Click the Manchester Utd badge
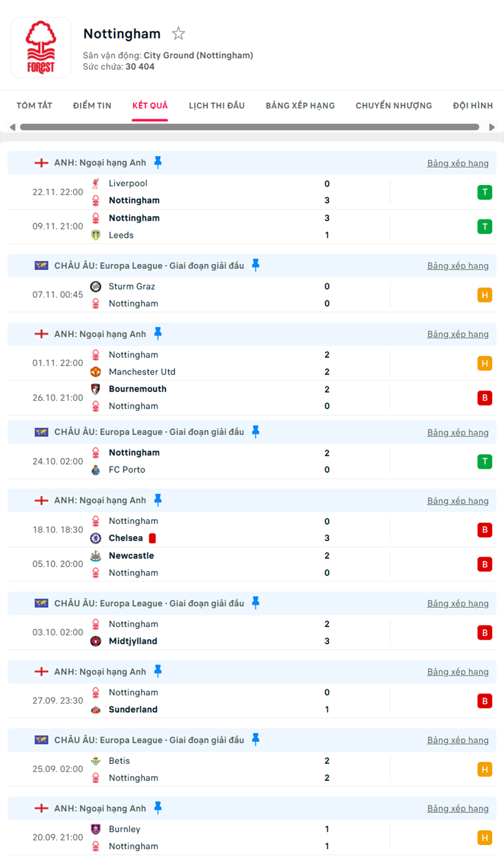504x858 pixels. point(95,371)
